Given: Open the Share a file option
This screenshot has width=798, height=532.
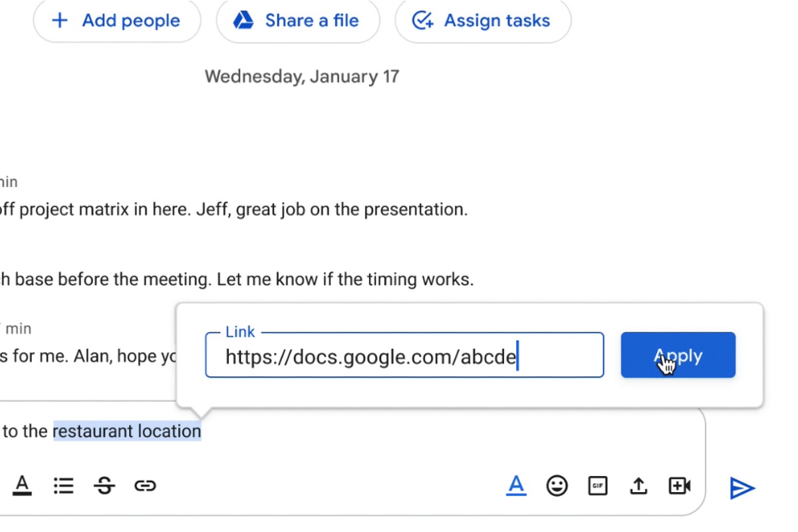Looking at the screenshot, I should point(297,21).
